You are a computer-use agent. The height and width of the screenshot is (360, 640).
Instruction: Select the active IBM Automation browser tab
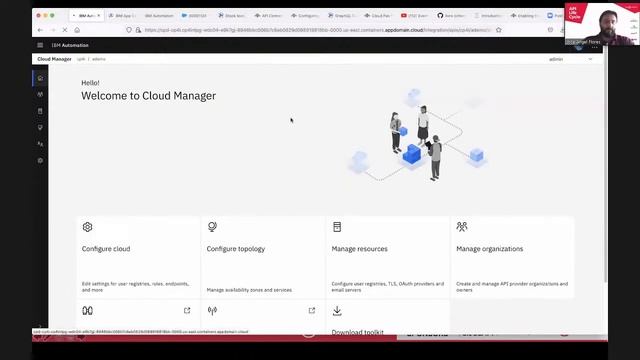pos(86,16)
